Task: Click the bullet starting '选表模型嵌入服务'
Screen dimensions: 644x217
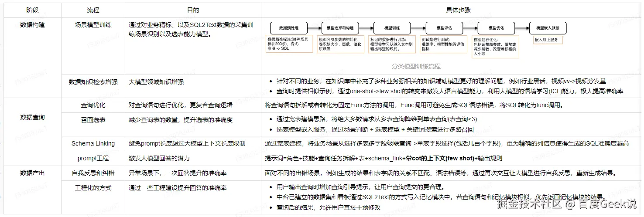Action: click(x=375, y=129)
